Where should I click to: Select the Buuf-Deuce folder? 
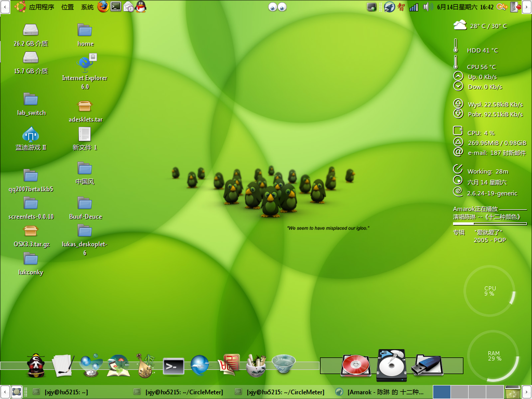(x=85, y=208)
